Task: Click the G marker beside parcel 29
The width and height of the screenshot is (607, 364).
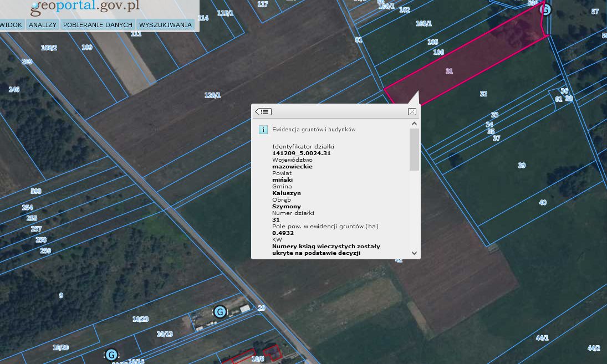Action: (220, 312)
